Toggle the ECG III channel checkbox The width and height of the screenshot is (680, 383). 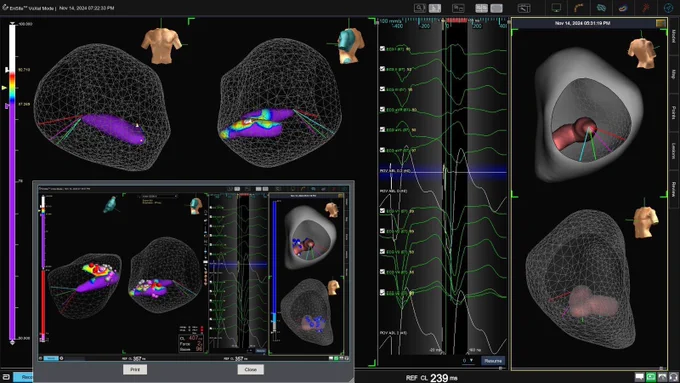click(382, 89)
